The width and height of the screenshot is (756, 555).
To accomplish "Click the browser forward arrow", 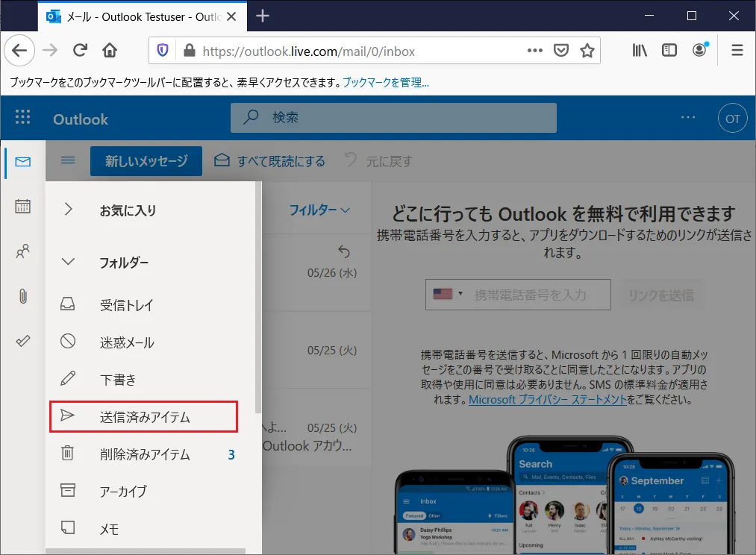I will 50,50.
